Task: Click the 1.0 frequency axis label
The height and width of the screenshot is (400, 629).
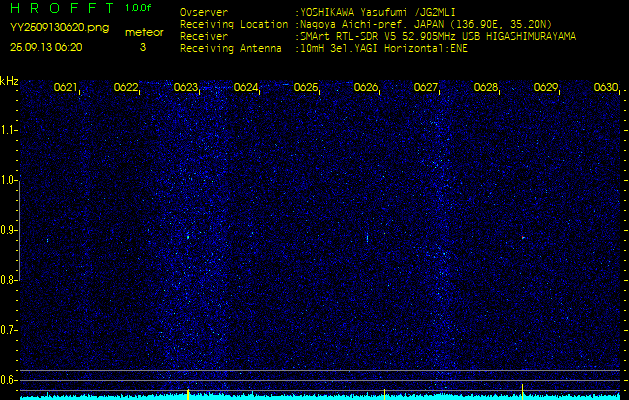Action: point(8,180)
